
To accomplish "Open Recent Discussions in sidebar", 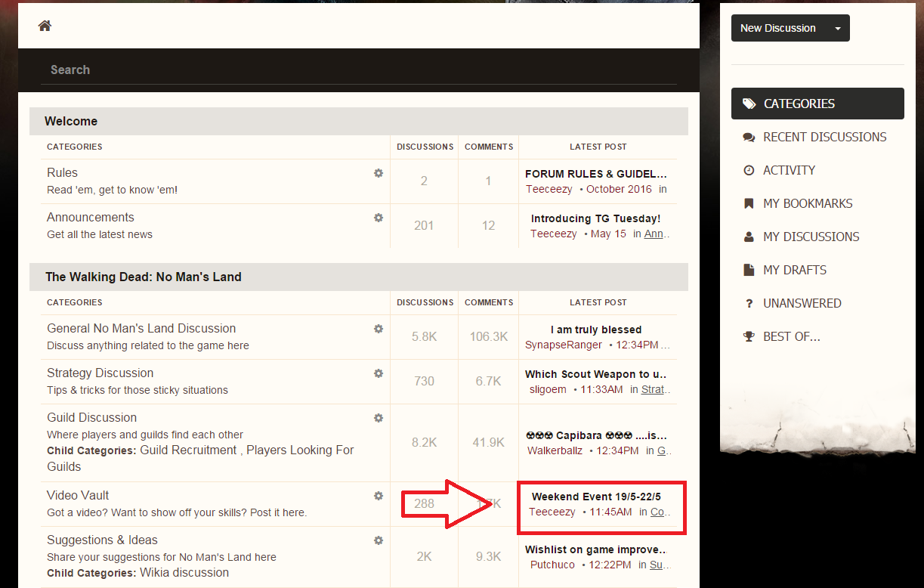I will click(x=824, y=137).
